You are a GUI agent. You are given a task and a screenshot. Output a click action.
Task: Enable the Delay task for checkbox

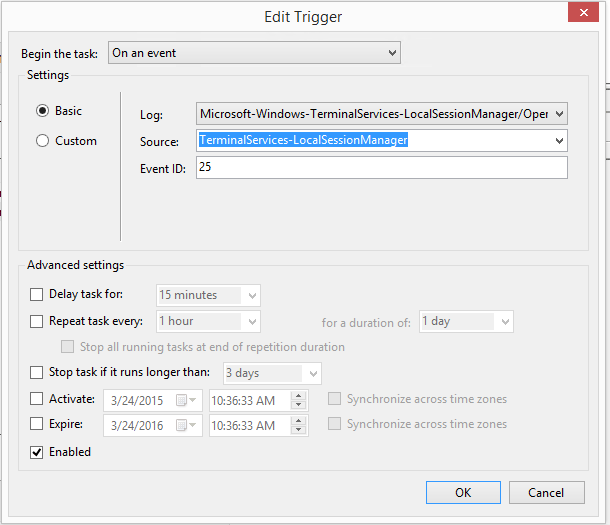coord(37,295)
